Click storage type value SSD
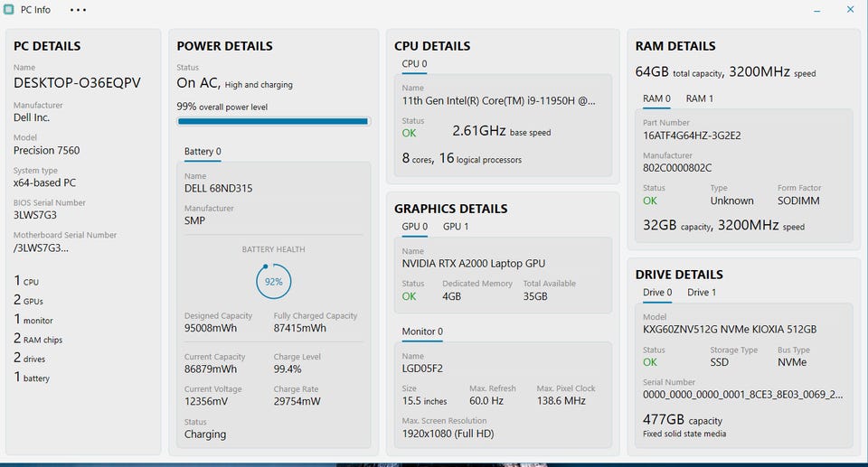The width and height of the screenshot is (868, 467). pos(719,362)
